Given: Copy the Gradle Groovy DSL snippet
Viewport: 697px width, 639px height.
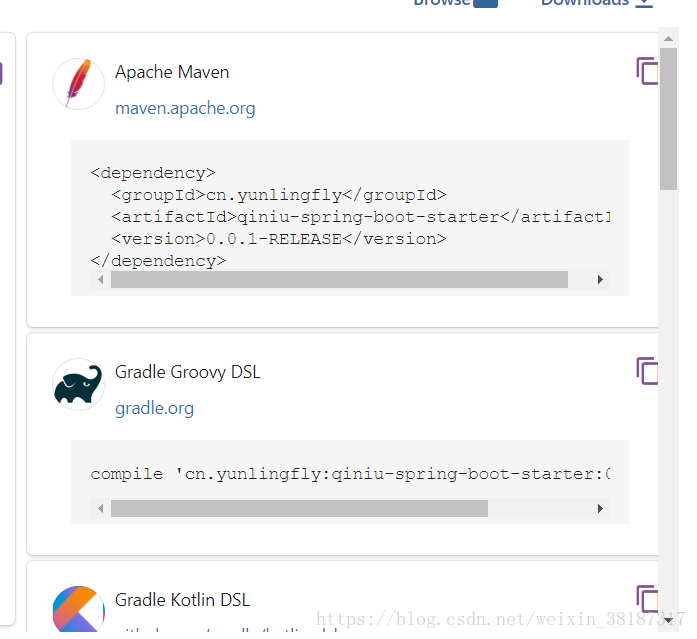Looking at the screenshot, I should tap(647, 371).
